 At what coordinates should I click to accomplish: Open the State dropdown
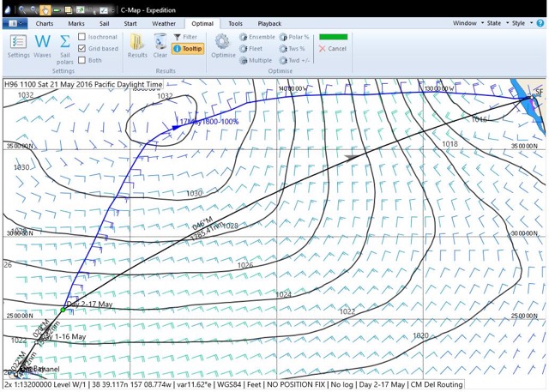coord(496,24)
